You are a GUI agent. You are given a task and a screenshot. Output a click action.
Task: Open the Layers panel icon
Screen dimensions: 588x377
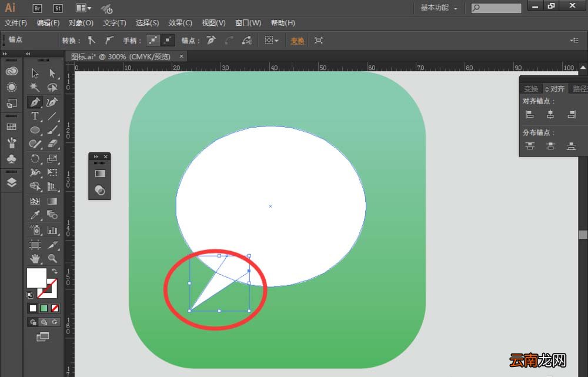coord(12,182)
